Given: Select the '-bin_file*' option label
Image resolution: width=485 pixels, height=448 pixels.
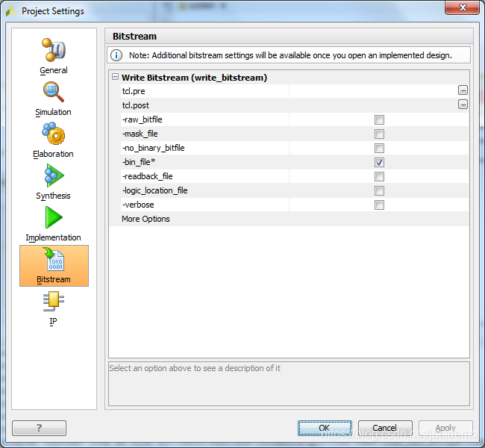Looking at the screenshot, I should (139, 162).
